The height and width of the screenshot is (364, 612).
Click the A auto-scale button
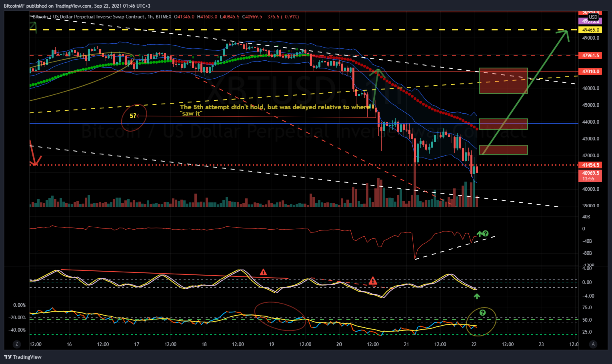click(593, 344)
